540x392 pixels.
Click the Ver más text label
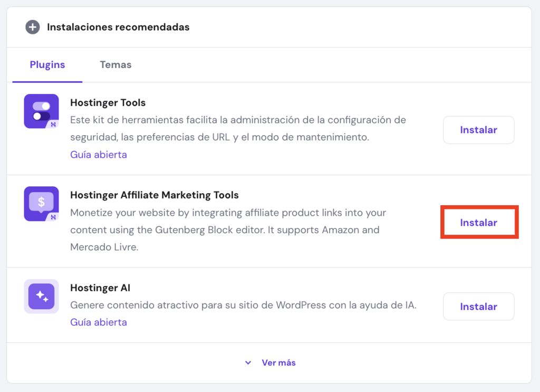(278, 363)
